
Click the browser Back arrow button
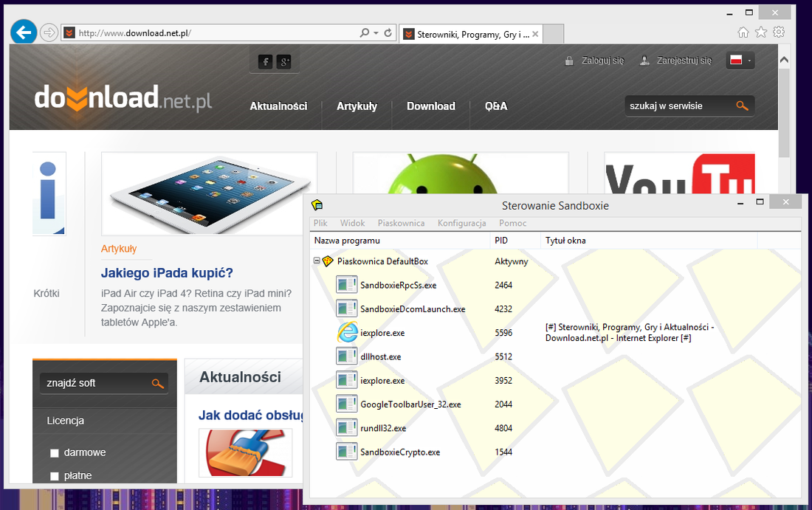coord(24,32)
